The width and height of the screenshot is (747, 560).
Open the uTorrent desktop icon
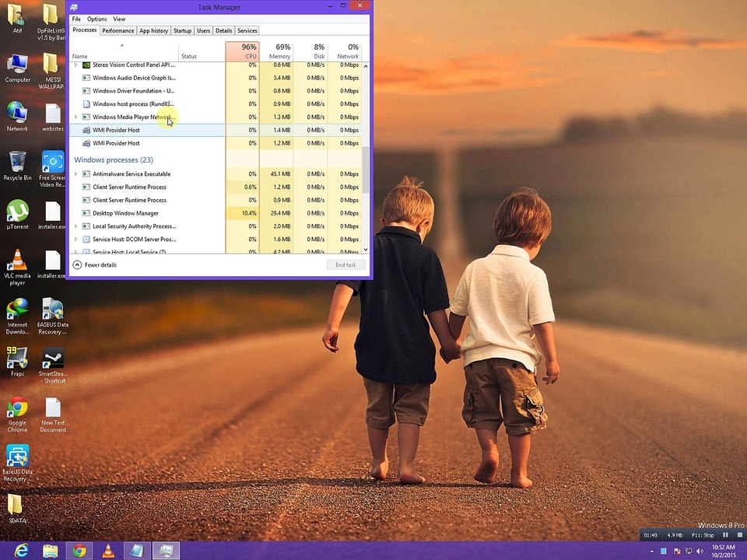[x=17, y=215]
